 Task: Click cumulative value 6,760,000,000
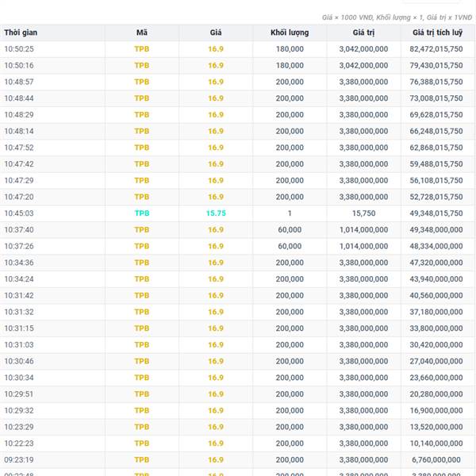click(x=436, y=459)
